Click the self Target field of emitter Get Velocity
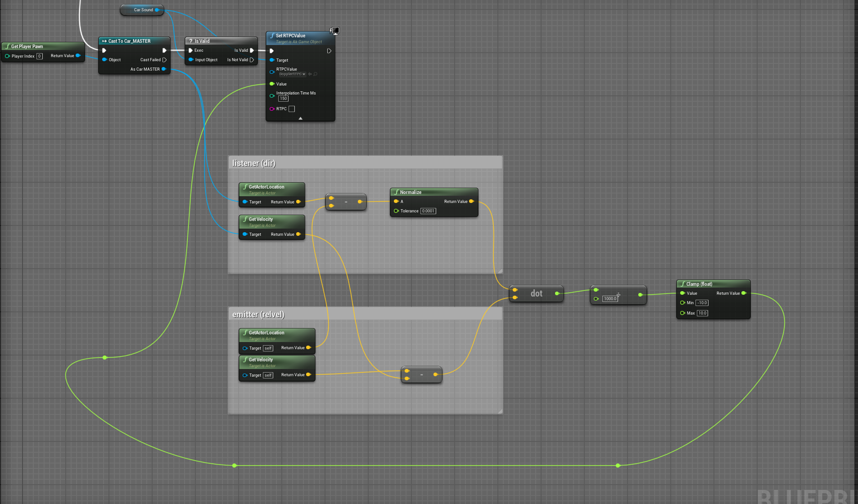This screenshot has height=504, width=858. coord(268,375)
